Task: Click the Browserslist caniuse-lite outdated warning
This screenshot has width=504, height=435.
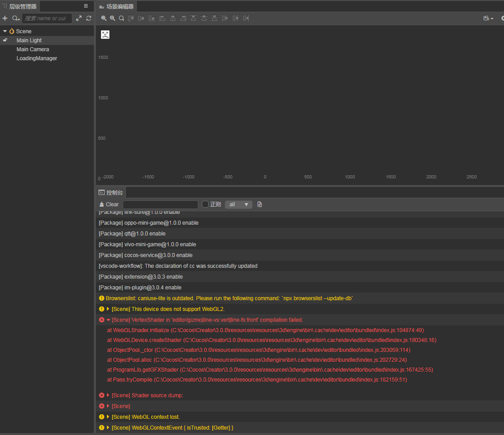Action: pos(229,298)
